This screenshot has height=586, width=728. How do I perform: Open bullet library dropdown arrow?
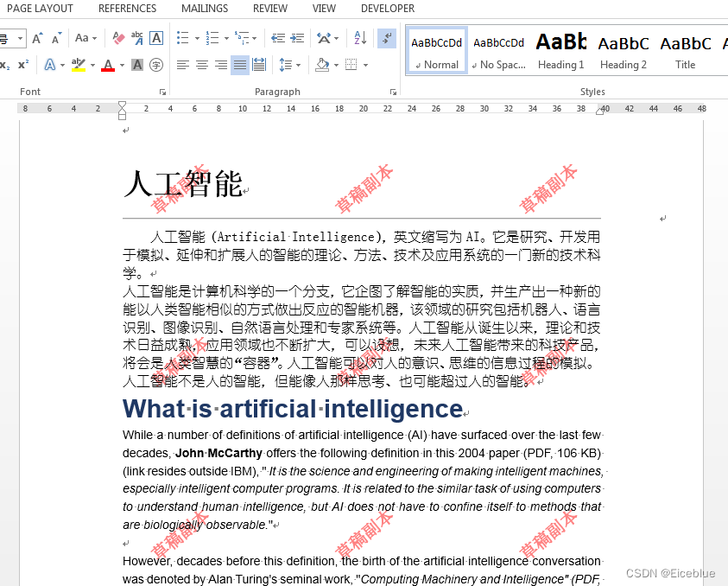197,39
